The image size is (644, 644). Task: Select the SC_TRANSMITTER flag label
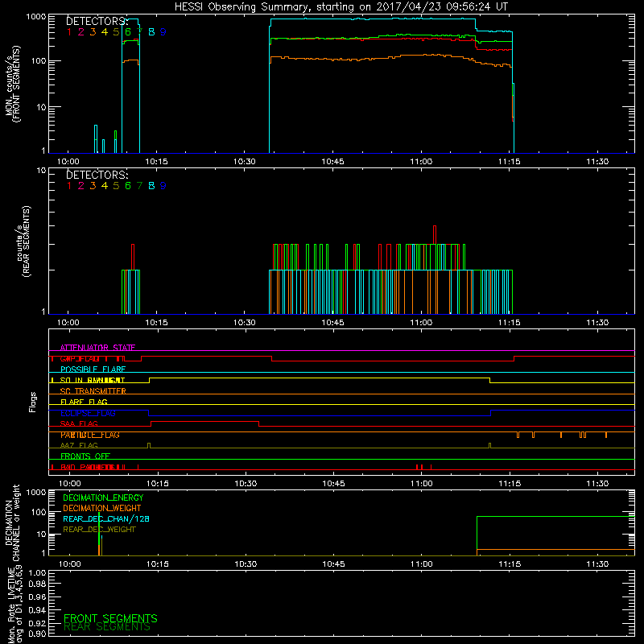click(93, 391)
